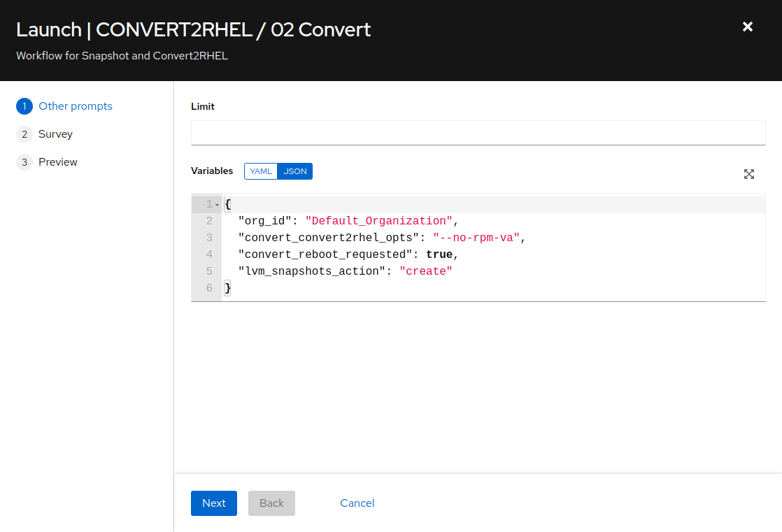
Task: Click the "--no-rpm-va" value text
Action: [x=476, y=238]
